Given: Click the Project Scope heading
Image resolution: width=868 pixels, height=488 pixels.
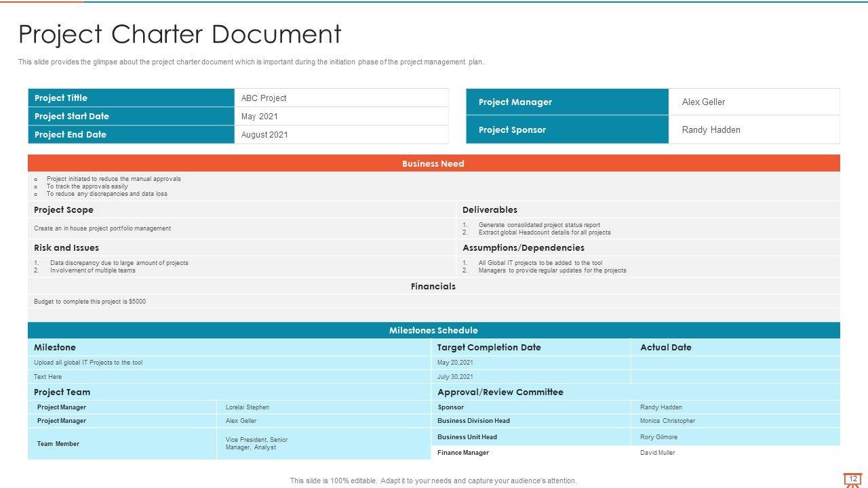Looking at the screenshot, I should pos(64,210).
